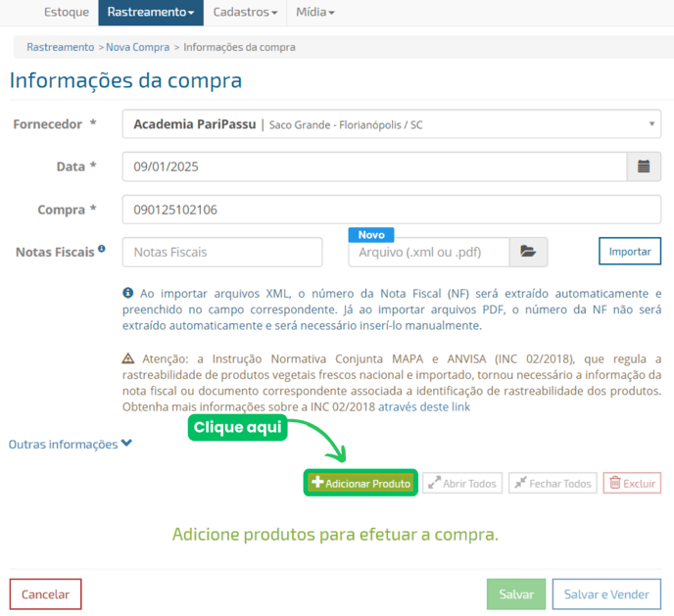This screenshot has width=674, height=616.
Task: Click the Notas Fiscais info icon
Action: 102,250
